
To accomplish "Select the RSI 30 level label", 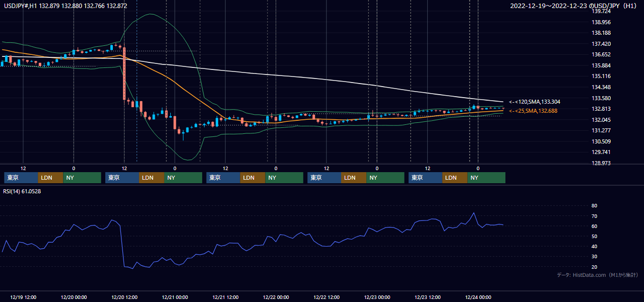I will 594,256.
